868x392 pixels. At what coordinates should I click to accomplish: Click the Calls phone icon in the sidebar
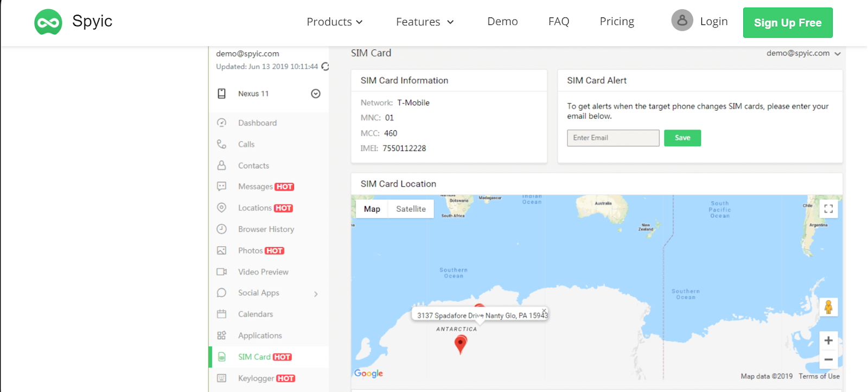pyautogui.click(x=221, y=144)
